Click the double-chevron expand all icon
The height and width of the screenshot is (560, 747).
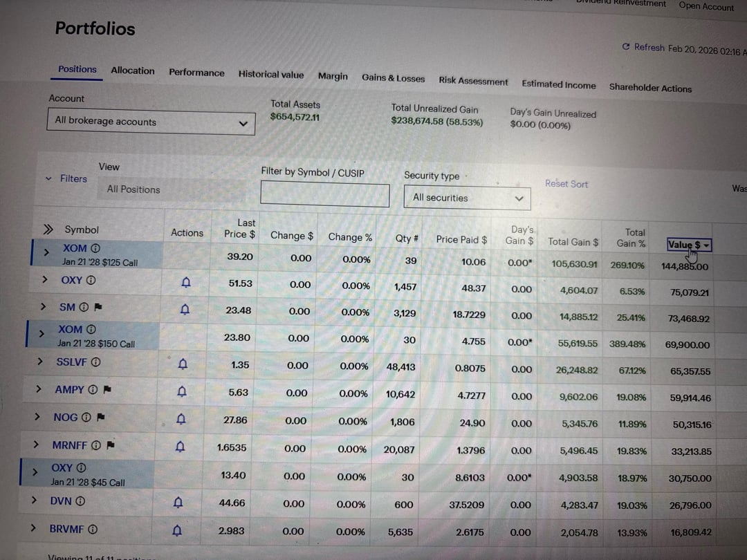pyautogui.click(x=48, y=230)
